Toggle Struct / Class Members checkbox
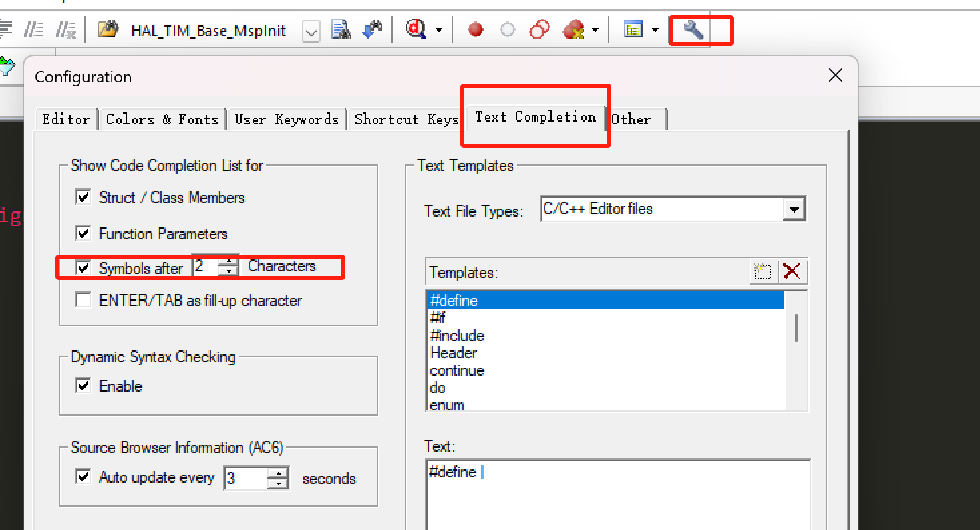The width and height of the screenshot is (980, 530). 84,197
